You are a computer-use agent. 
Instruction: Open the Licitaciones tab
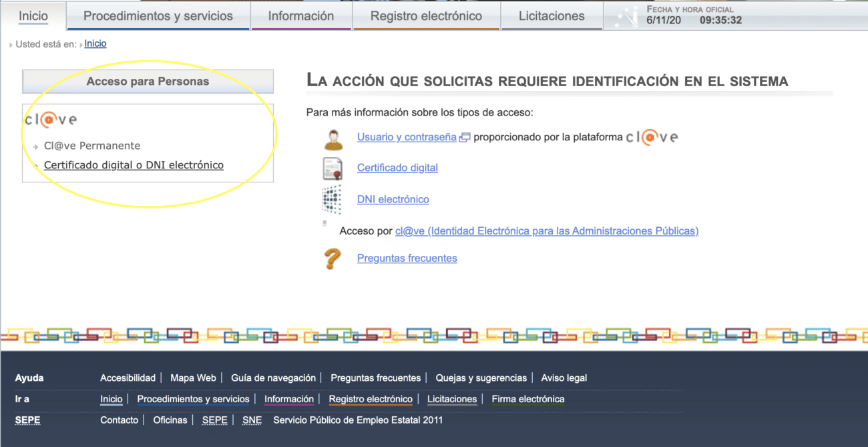(552, 15)
